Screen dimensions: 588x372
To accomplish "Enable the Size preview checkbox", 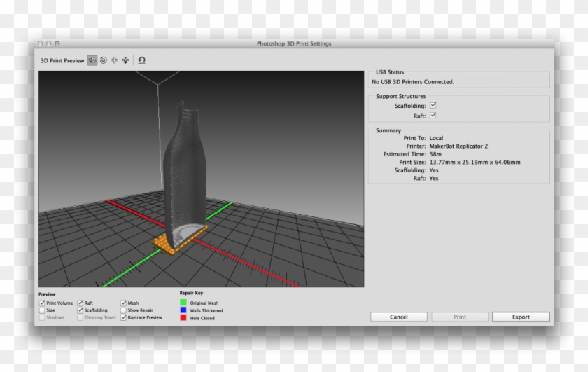I will point(42,310).
